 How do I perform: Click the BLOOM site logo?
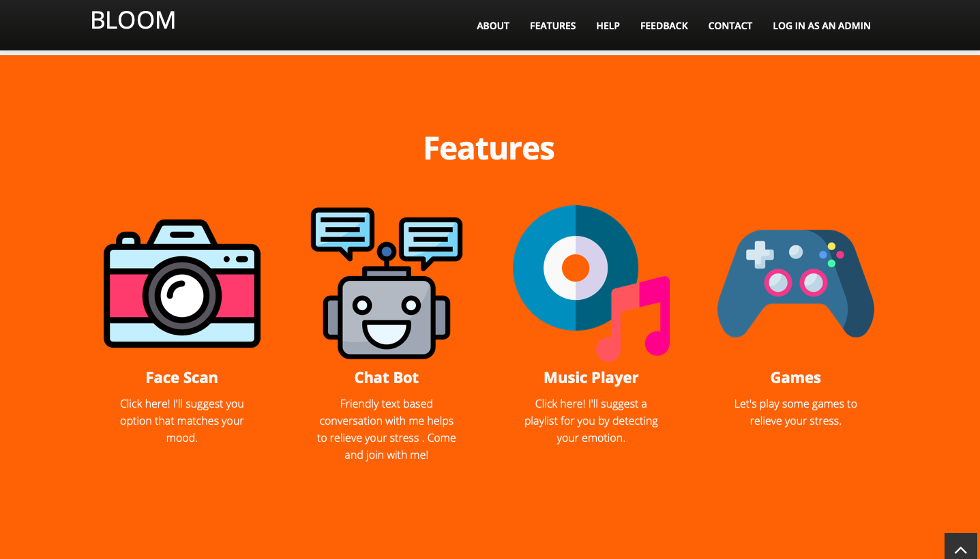(x=133, y=20)
